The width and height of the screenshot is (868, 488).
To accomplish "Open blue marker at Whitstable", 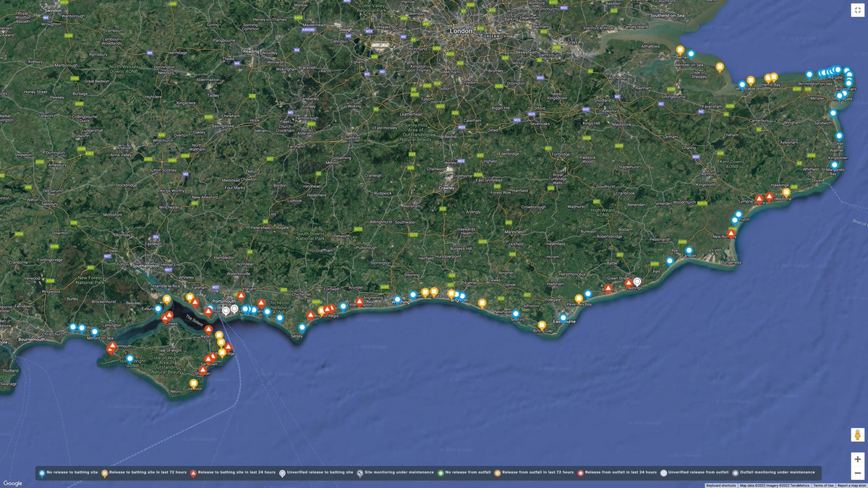I will point(742,85).
